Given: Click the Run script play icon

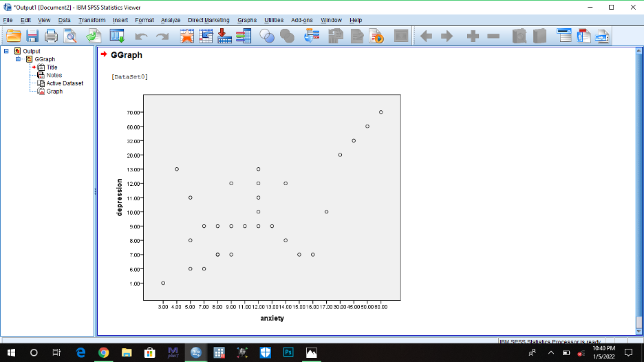Looking at the screenshot, I should point(376,36).
